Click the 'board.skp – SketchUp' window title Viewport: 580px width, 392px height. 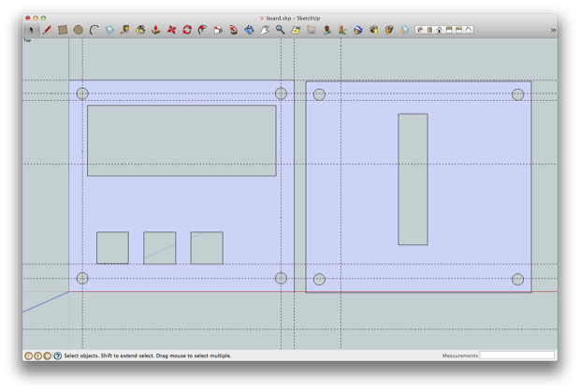pos(293,18)
